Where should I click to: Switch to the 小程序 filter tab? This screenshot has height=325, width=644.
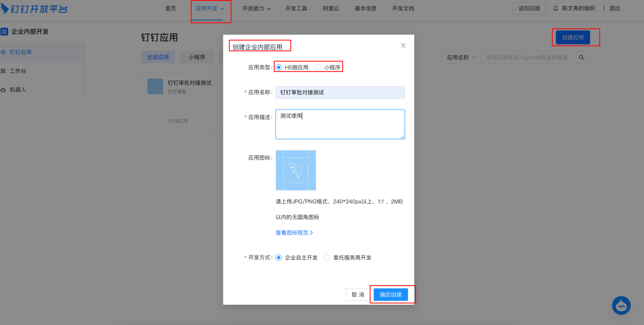pyautogui.click(x=197, y=57)
